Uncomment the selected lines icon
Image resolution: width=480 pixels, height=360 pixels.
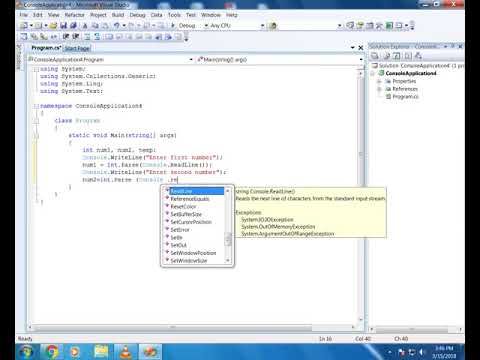(x=97, y=36)
